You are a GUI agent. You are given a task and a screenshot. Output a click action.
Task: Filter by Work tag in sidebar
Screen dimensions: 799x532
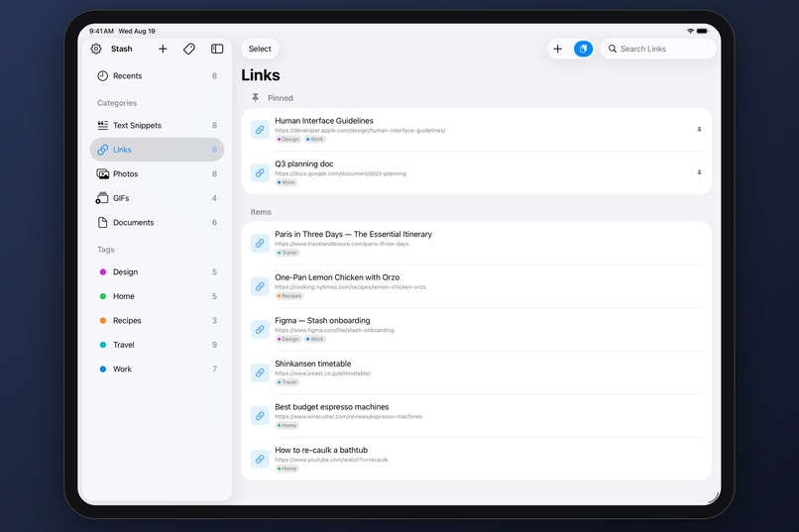point(157,370)
